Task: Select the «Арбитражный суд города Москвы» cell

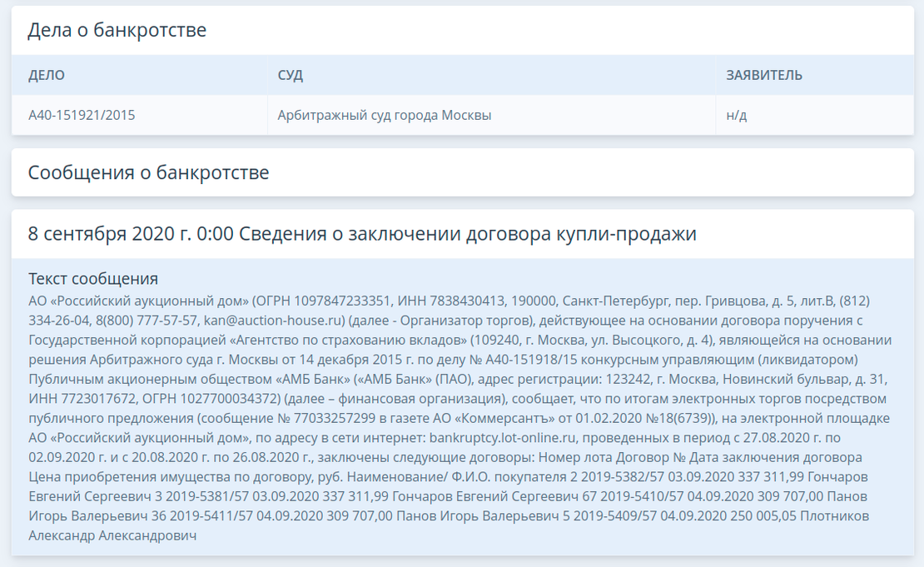Action: point(385,116)
